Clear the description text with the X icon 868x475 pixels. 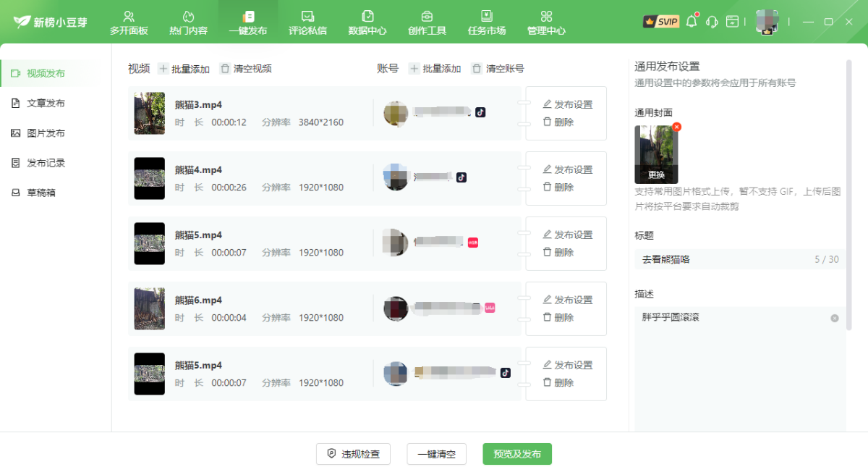[x=834, y=318]
